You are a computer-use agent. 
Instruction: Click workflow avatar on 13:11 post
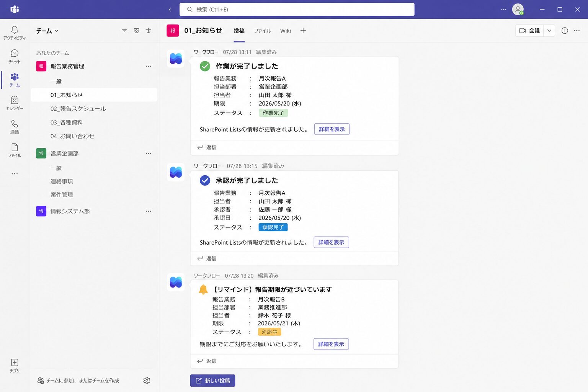(176, 59)
